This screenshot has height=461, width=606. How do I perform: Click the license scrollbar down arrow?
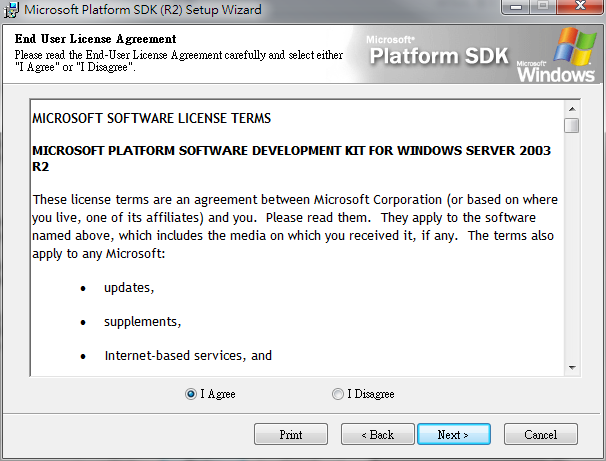(x=572, y=368)
